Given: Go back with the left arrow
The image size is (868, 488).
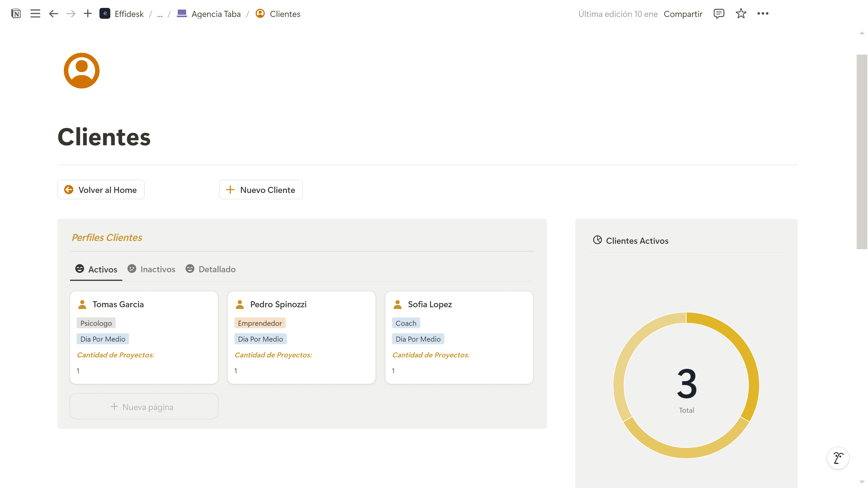Looking at the screenshot, I should click(x=54, y=14).
